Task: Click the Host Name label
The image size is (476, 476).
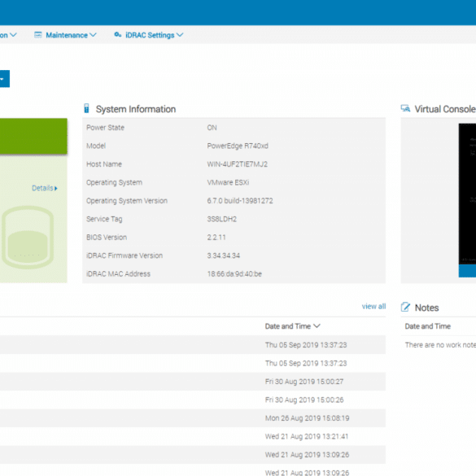Action: tap(104, 164)
